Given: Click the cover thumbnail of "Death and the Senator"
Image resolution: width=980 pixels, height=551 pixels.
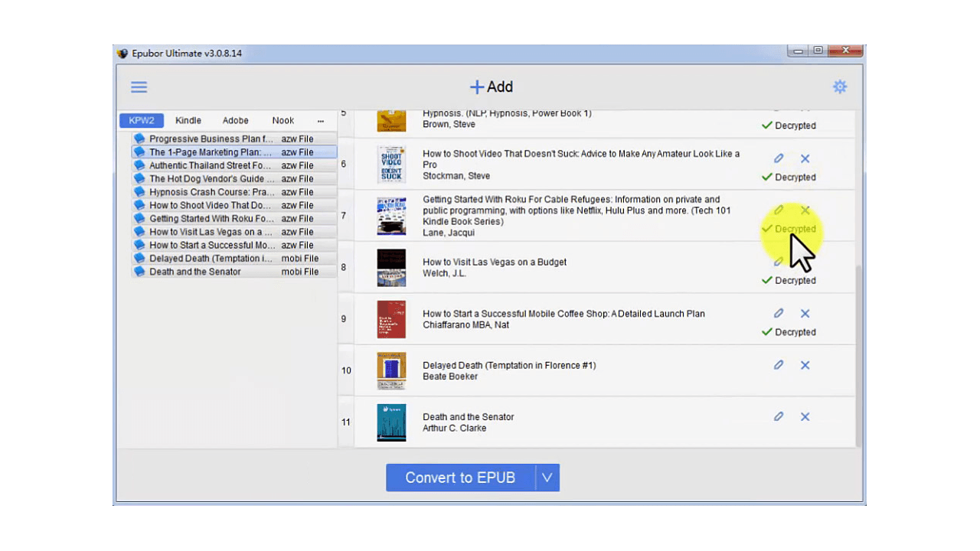Looking at the screenshot, I should [391, 422].
